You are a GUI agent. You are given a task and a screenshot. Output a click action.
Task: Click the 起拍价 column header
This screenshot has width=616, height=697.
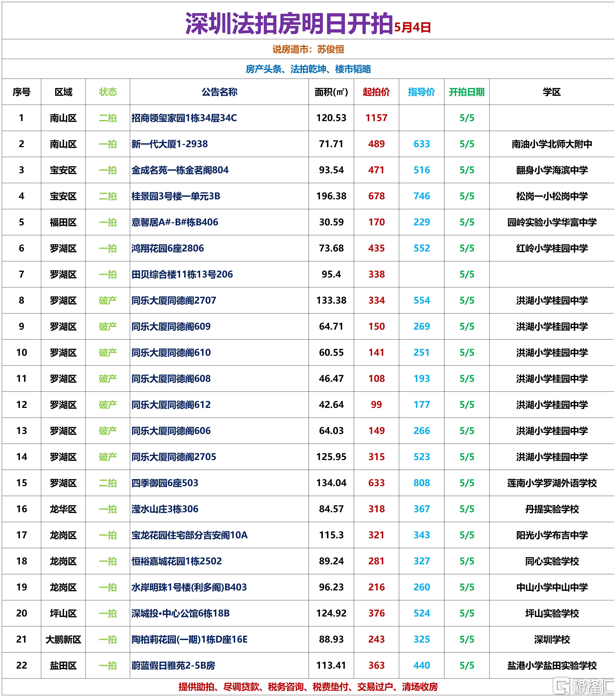click(376, 92)
